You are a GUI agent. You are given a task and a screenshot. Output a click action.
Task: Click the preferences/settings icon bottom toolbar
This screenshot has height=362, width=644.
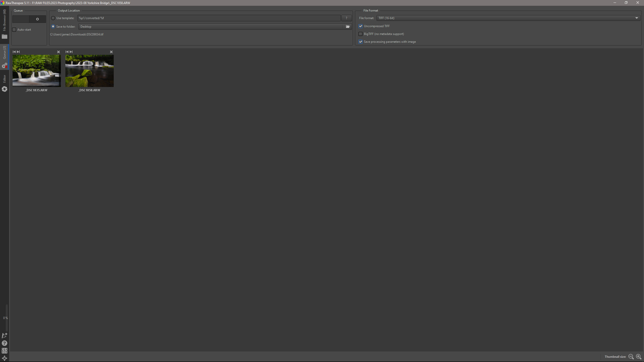[x=5, y=350]
